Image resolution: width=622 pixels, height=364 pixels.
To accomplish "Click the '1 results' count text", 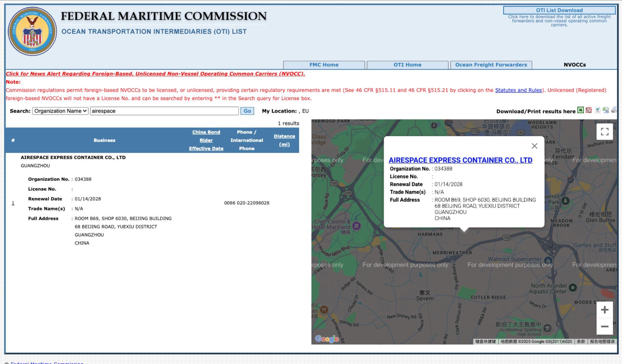I will pyautogui.click(x=288, y=123).
